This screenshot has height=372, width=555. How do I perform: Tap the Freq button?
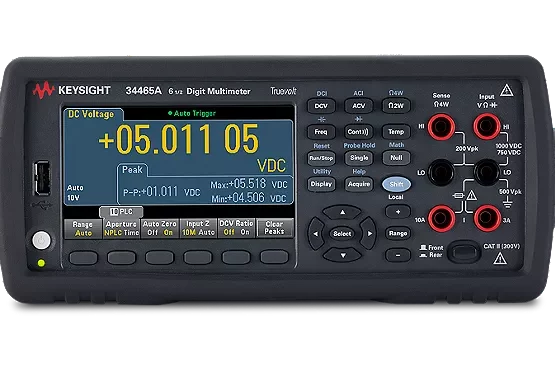click(x=321, y=132)
